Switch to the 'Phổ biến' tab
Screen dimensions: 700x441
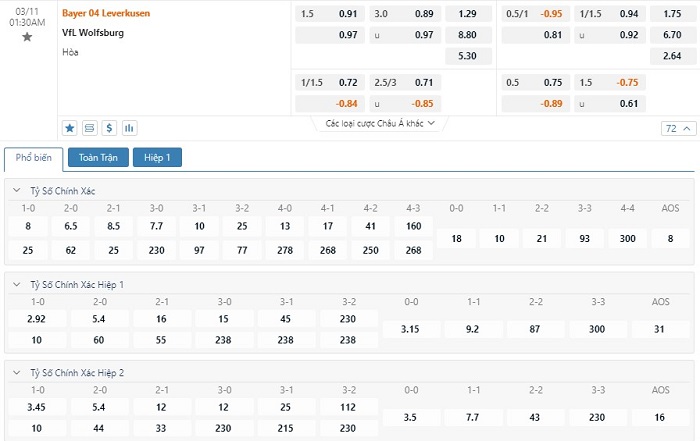point(34,158)
